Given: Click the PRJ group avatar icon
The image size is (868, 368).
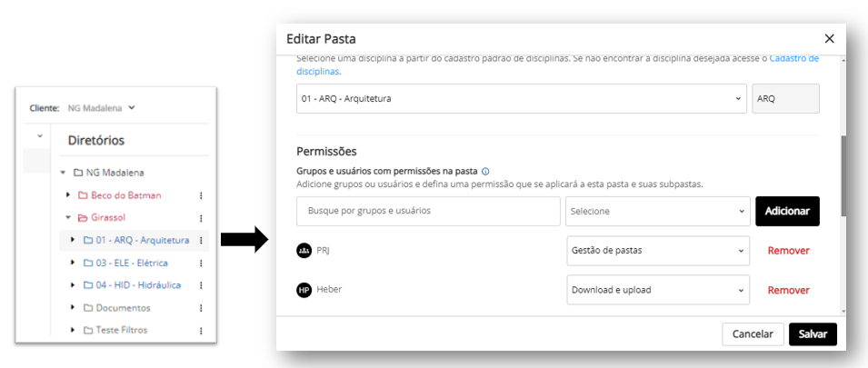Looking at the screenshot, I should point(304,250).
